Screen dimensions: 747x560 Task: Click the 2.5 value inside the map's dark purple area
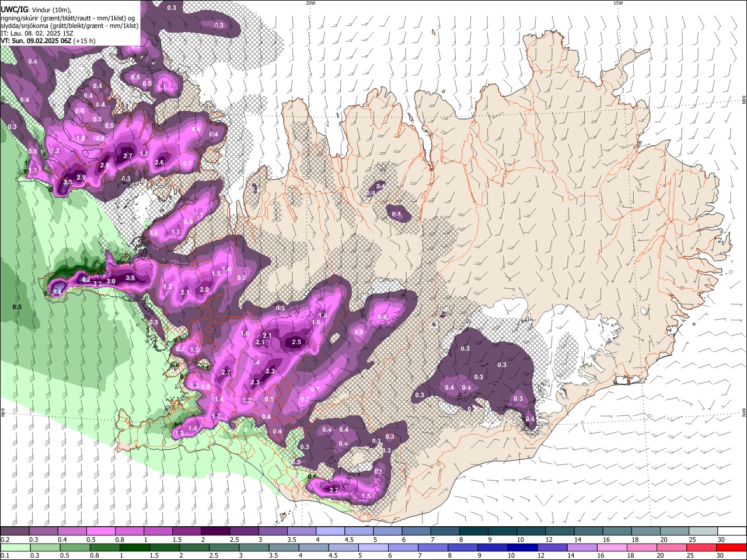296,342
